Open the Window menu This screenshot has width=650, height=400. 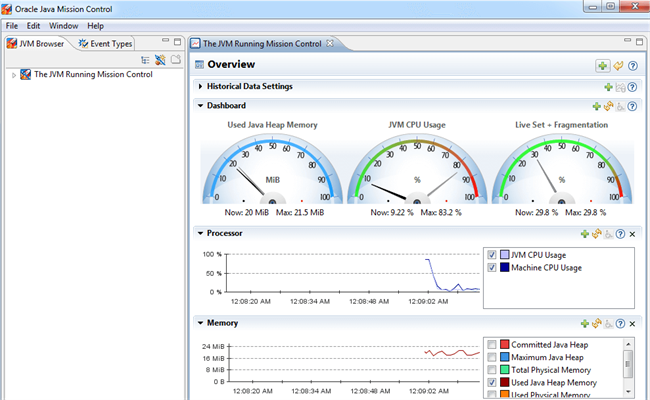[63, 25]
